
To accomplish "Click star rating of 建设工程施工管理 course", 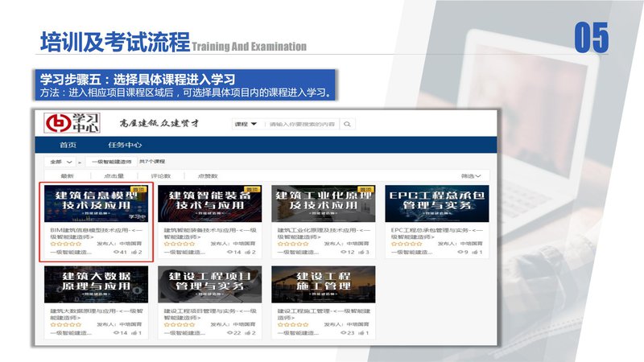I will pyautogui.click(x=293, y=325).
